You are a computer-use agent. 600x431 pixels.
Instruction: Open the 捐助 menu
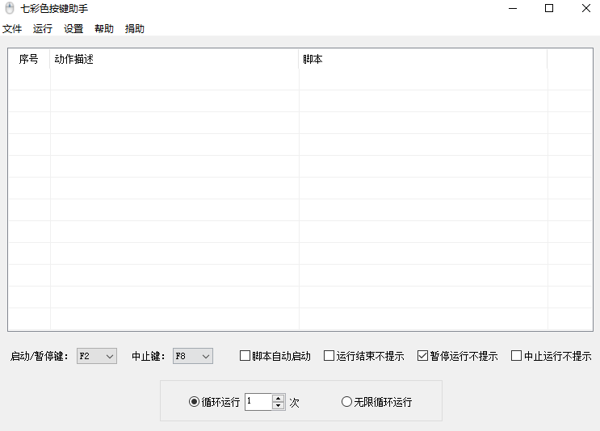tap(134, 29)
